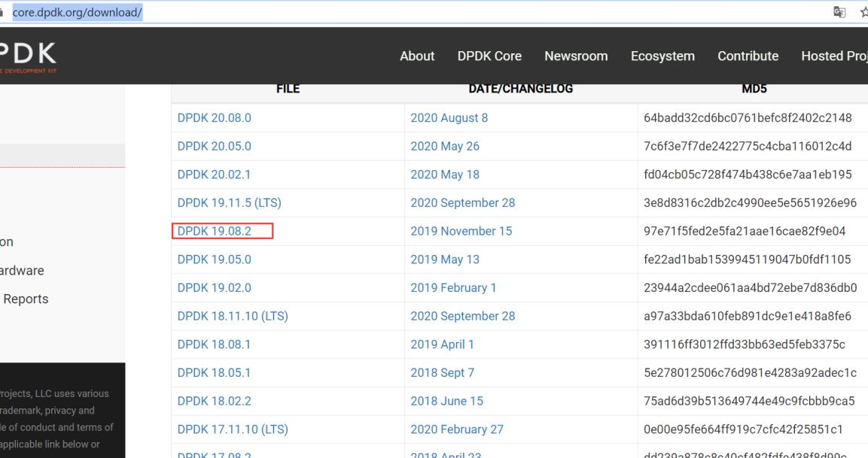Viewport: 868px width, 458px height.
Task: Open the Contribute menu
Action: coord(748,56)
